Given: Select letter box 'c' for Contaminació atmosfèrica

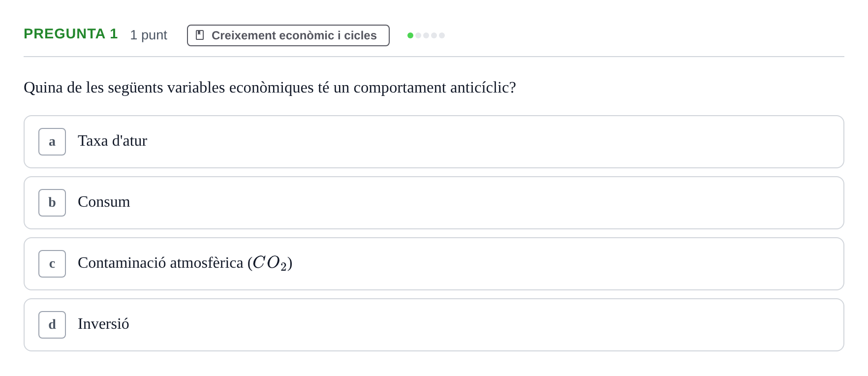Looking at the screenshot, I should click(x=52, y=264).
